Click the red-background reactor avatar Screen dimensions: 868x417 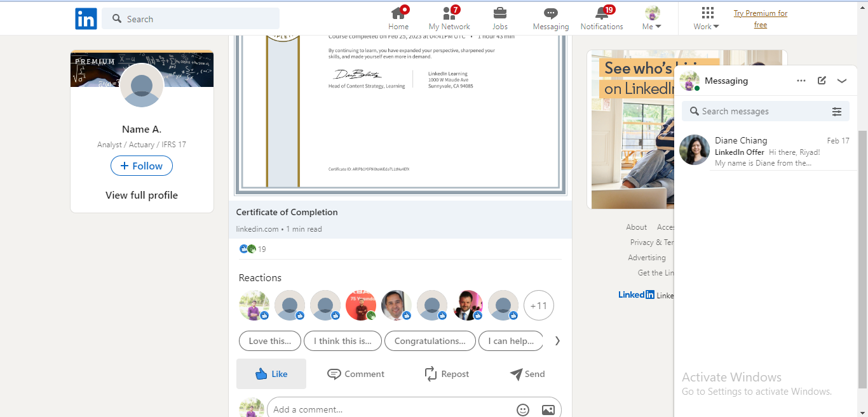point(361,305)
